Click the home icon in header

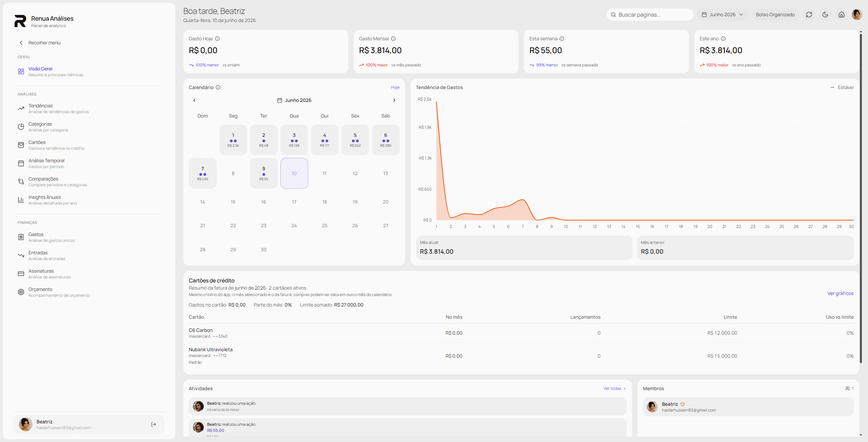click(842, 15)
